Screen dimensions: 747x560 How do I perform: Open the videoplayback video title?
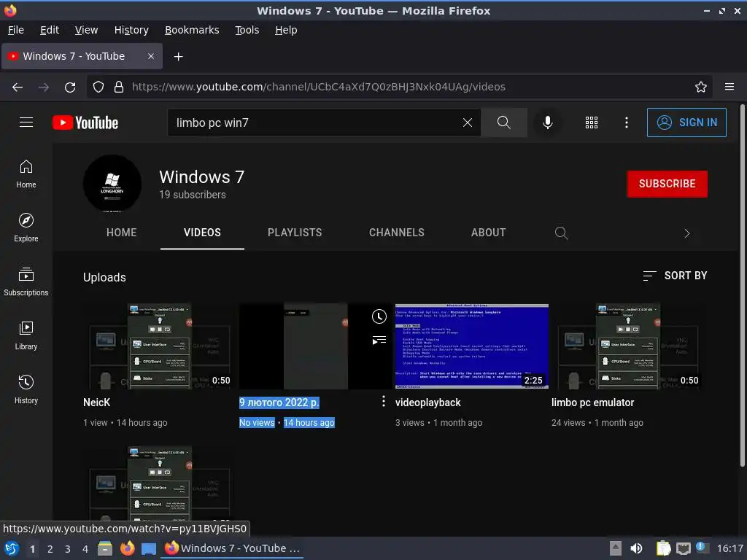pos(427,402)
